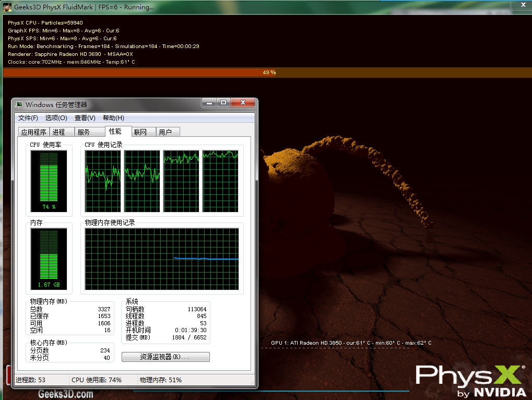Click the FluidMark app icon in title bar
The image size is (532, 400).
pyautogui.click(x=7, y=7)
